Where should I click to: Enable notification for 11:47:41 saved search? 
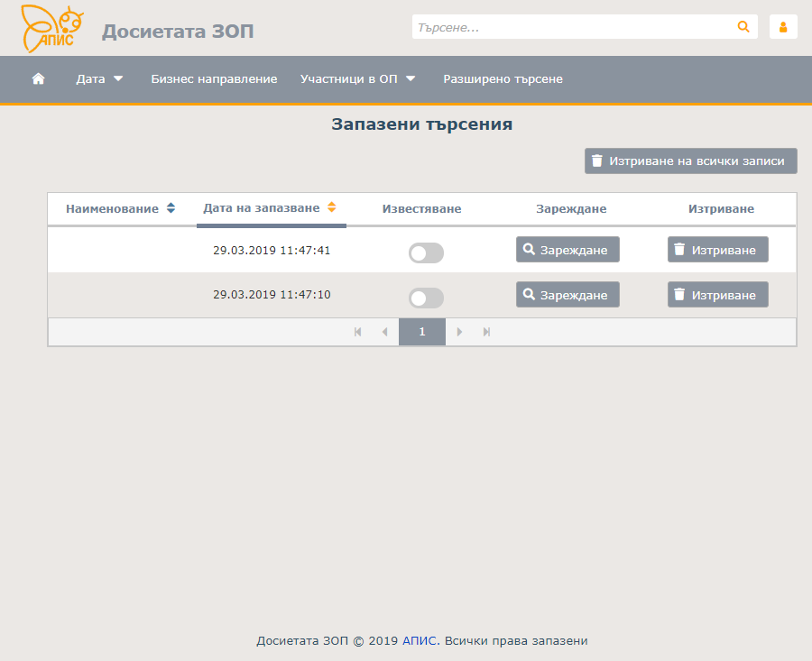click(426, 252)
